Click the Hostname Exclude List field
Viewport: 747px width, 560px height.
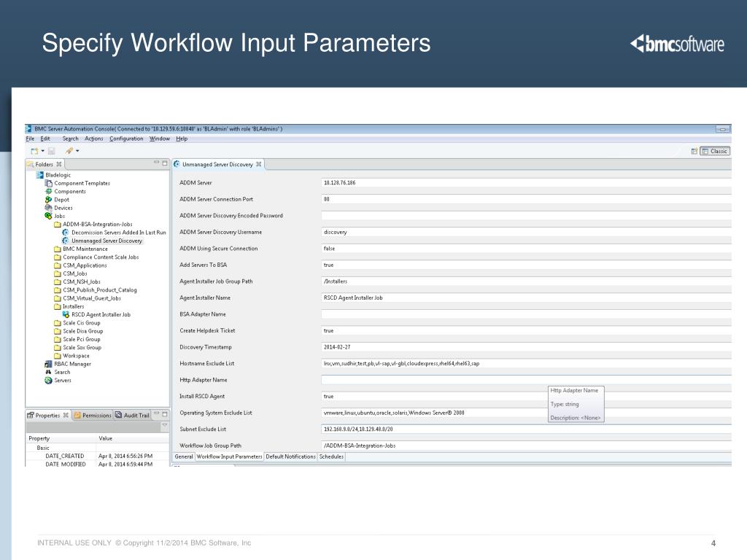(x=526, y=363)
